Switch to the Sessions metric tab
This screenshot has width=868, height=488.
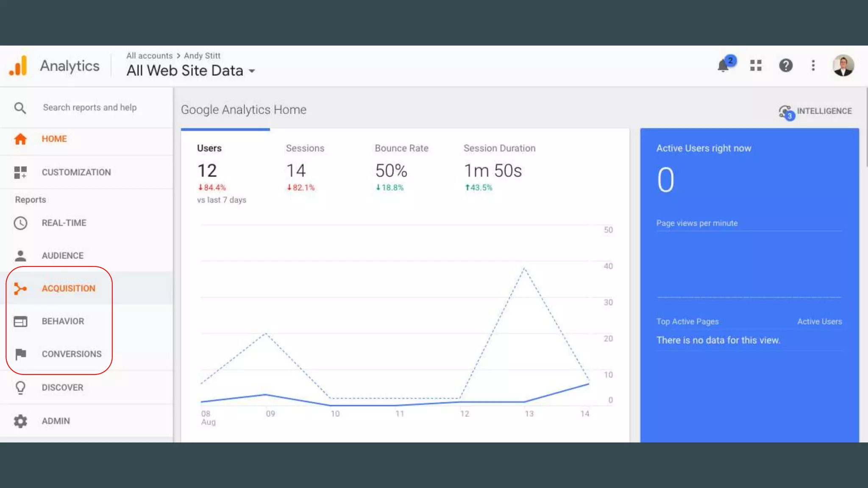pos(305,148)
